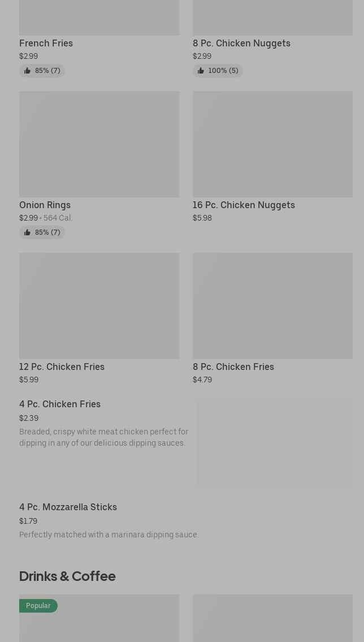Click thumbs-up icon under French Fries

(x=27, y=71)
